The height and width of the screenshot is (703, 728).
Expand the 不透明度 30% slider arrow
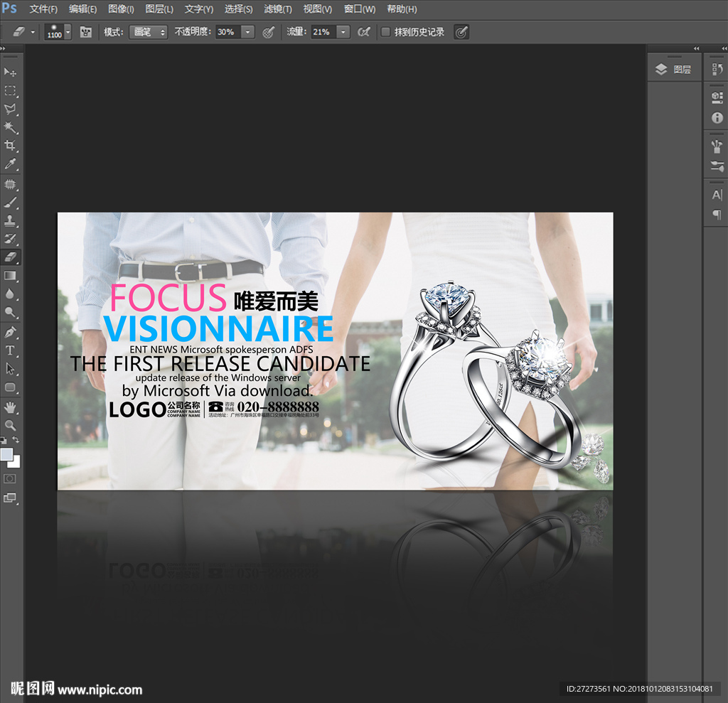[x=247, y=32]
